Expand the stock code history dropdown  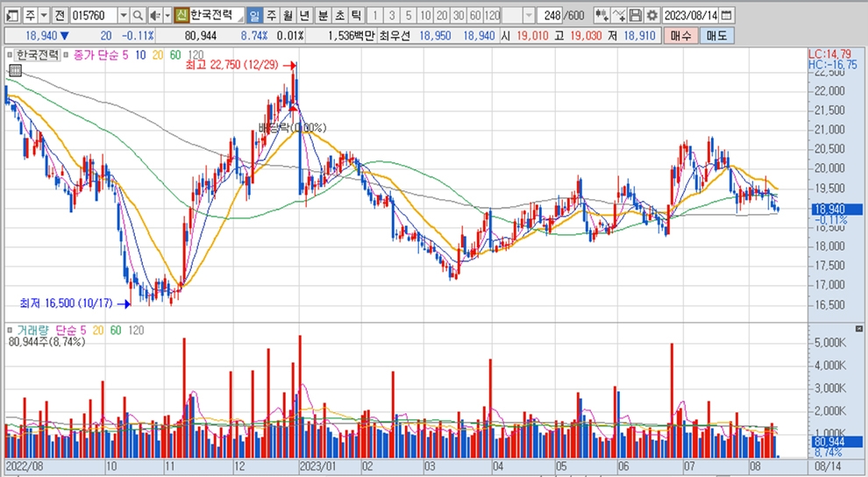click(x=124, y=15)
